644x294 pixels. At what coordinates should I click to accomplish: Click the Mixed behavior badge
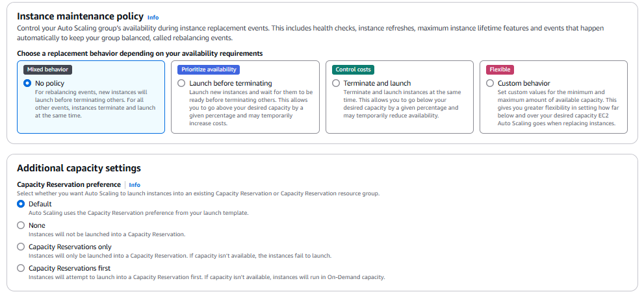point(47,69)
